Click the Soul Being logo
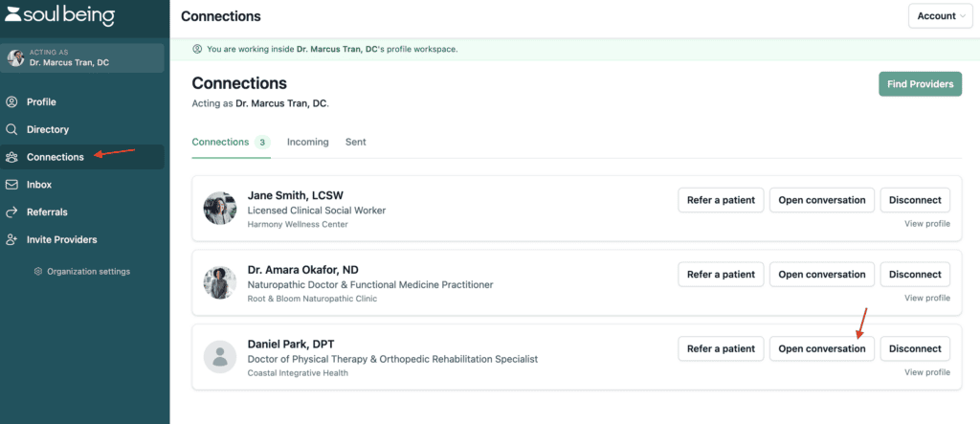Image resolution: width=980 pixels, height=424 pixels. [x=60, y=15]
